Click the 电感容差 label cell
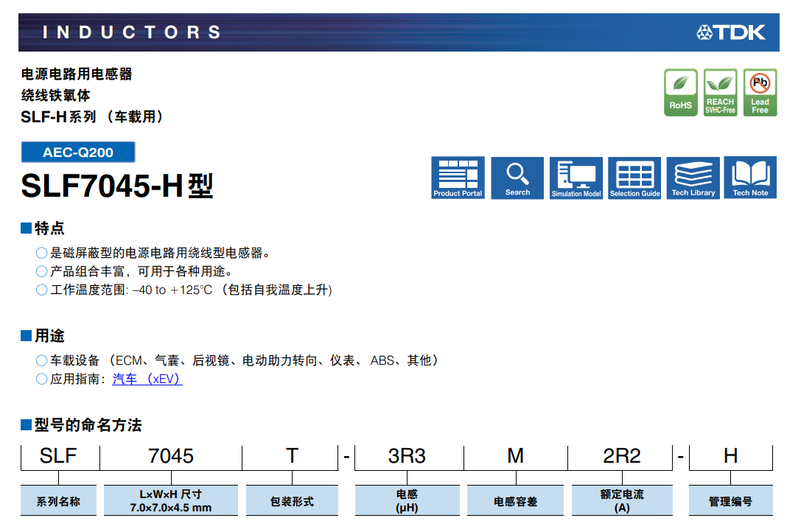Image resolution: width=801 pixels, height=532 pixels. click(x=515, y=501)
